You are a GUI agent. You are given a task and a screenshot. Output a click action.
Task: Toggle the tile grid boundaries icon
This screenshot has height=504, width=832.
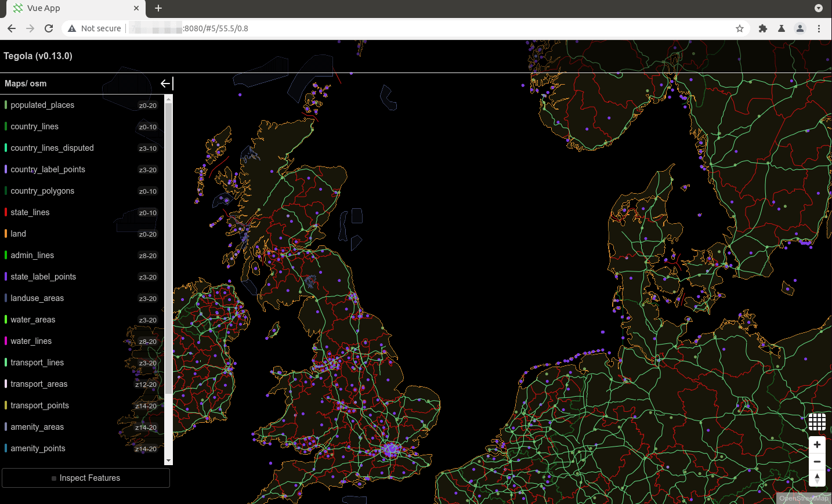point(817,422)
